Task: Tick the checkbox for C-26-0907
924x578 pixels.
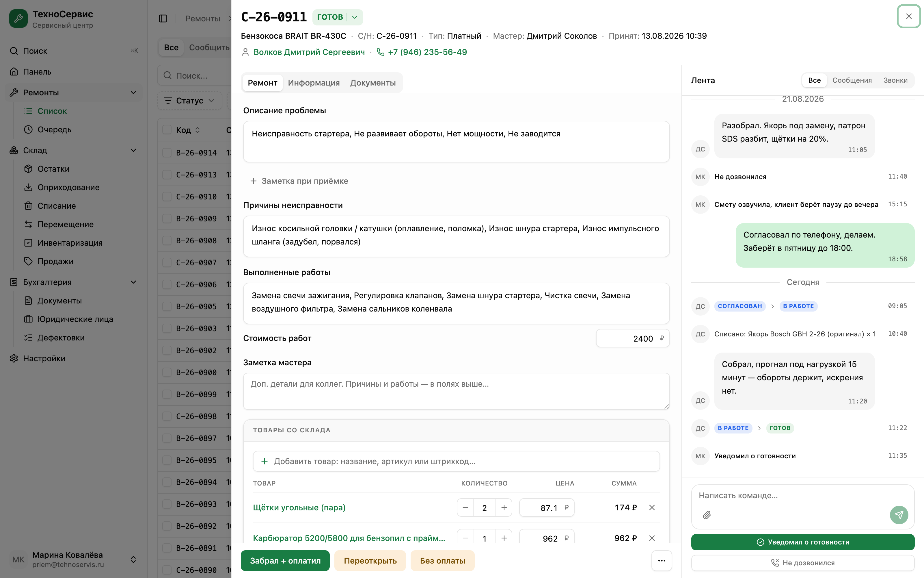Action: click(x=167, y=263)
